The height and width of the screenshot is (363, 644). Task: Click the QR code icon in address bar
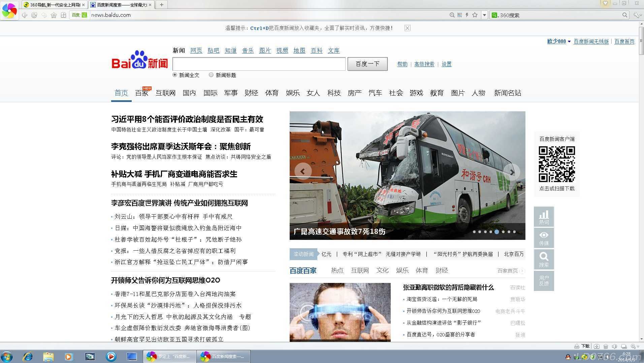pyautogui.click(x=459, y=15)
